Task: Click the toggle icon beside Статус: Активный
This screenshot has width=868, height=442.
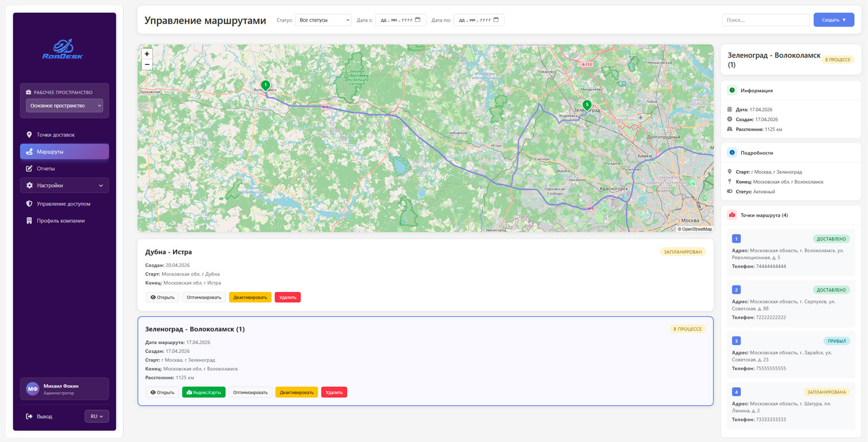Action: pos(730,191)
